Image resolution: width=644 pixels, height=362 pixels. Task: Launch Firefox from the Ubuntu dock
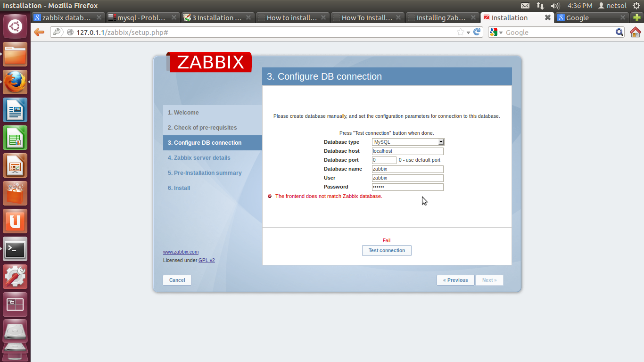[15, 82]
